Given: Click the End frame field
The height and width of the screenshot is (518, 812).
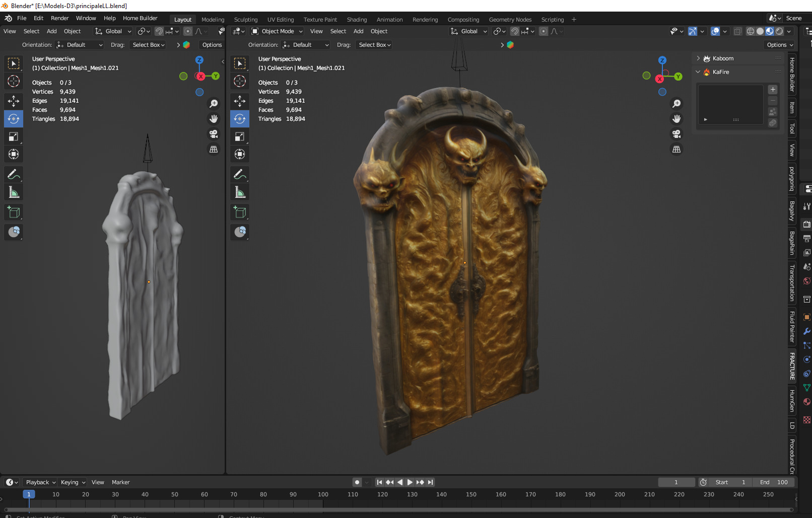Looking at the screenshot, I should pyautogui.click(x=774, y=482).
